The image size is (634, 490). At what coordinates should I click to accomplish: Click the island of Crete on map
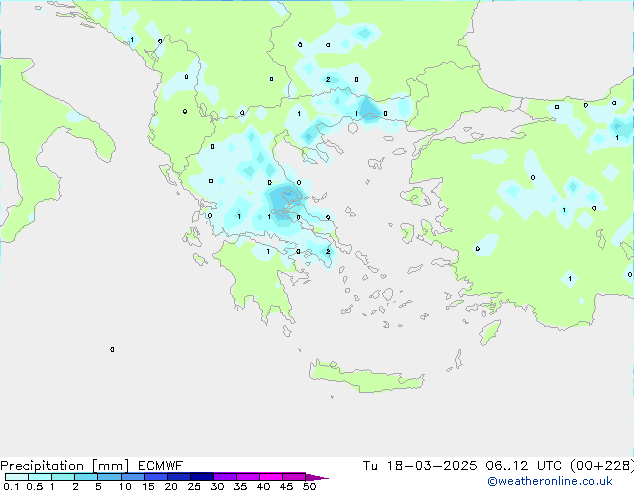[366, 377]
